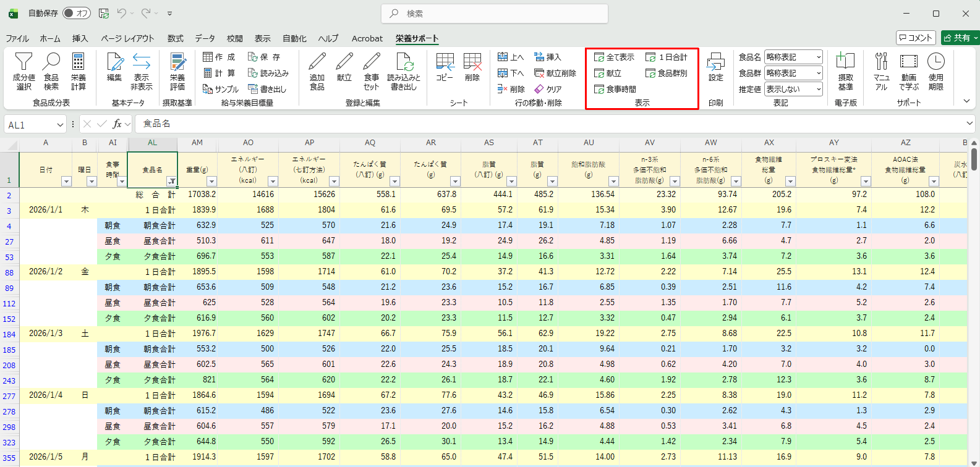Click 食事時間 display button

pyautogui.click(x=615, y=89)
